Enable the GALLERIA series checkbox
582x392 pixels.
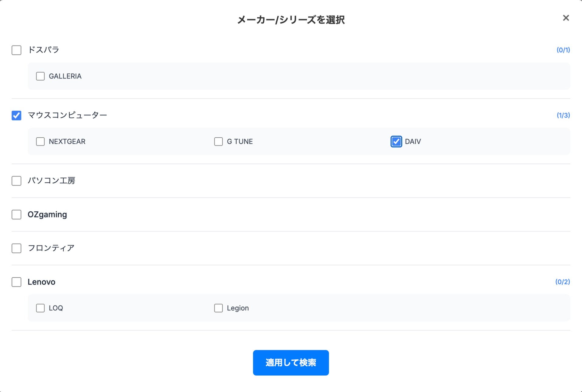point(40,76)
